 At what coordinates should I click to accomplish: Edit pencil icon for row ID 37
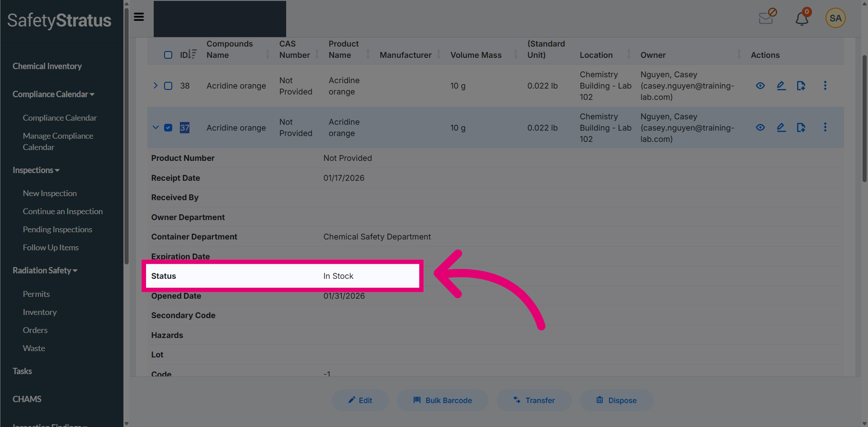click(x=781, y=127)
